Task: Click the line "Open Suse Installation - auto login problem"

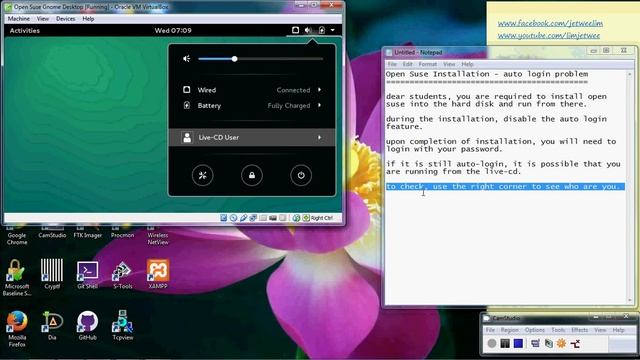Action: tap(487, 74)
